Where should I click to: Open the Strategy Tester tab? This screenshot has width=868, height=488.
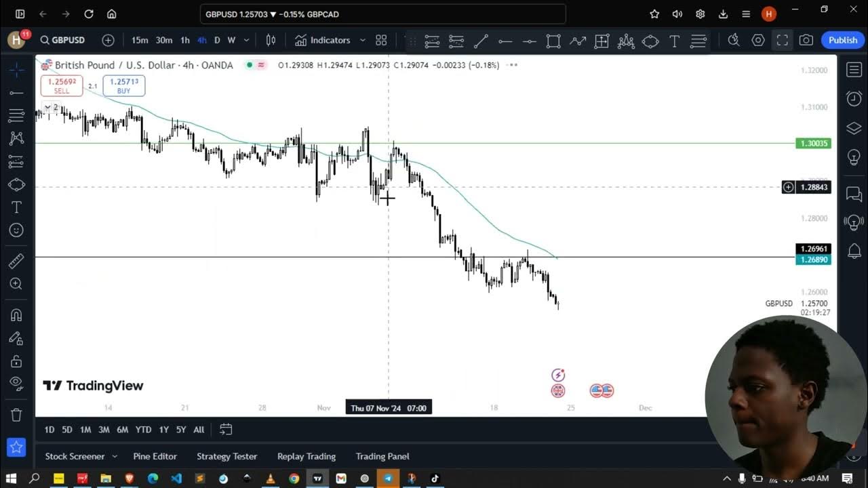(227, 456)
